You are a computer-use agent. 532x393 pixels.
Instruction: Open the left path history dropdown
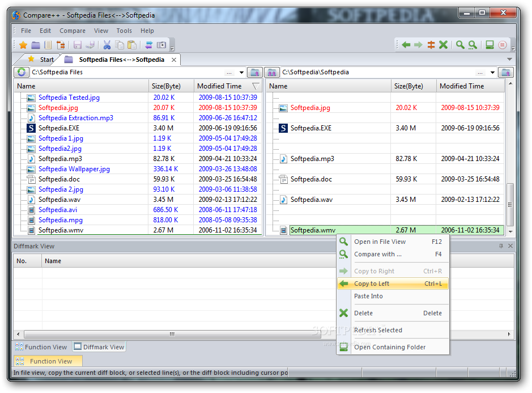pyautogui.click(x=241, y=73)
